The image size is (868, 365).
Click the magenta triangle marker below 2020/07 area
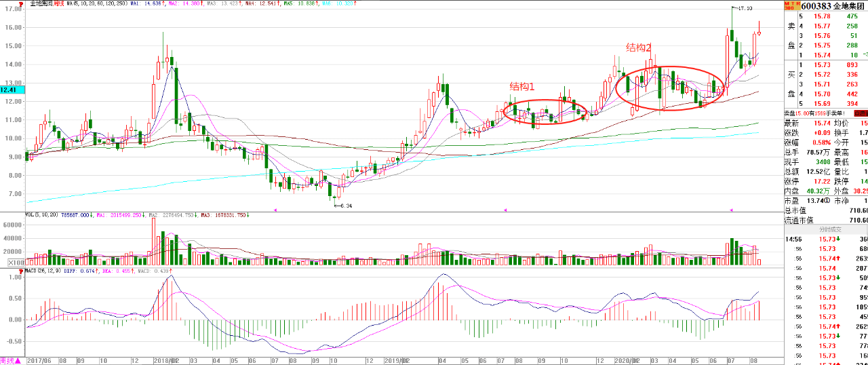point(730,210)
